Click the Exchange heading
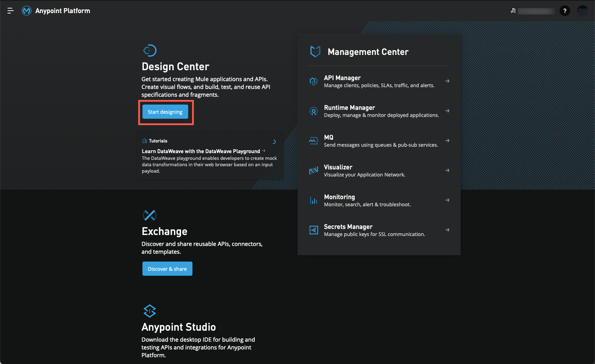The width and height of the screenshot is (595, 364). 164,231
